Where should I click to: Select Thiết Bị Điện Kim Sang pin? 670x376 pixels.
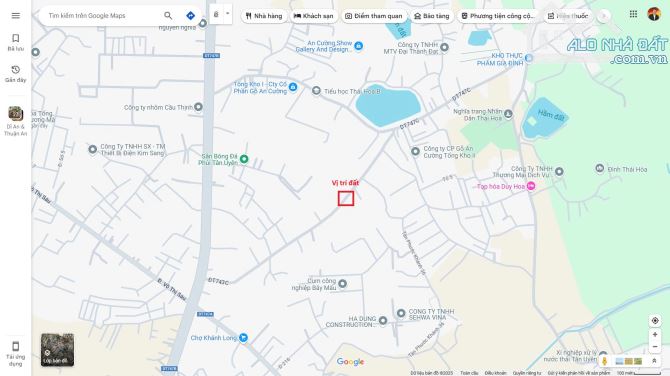click(x=93, y=149)
